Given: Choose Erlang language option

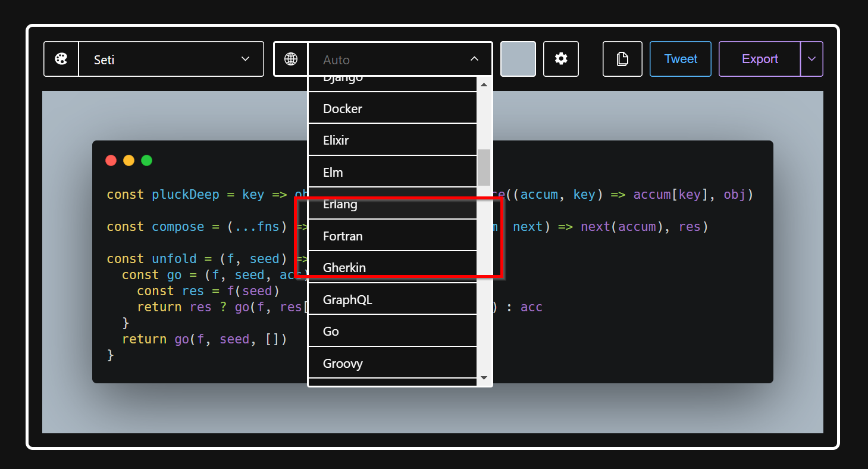Looking at the screenshot, I should (393, 204).
